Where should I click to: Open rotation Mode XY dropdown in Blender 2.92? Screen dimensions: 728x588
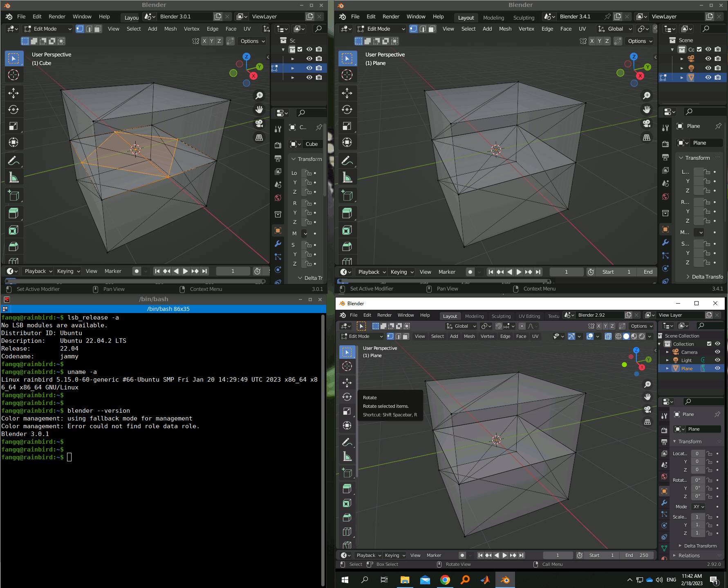(x=699, y=507)
